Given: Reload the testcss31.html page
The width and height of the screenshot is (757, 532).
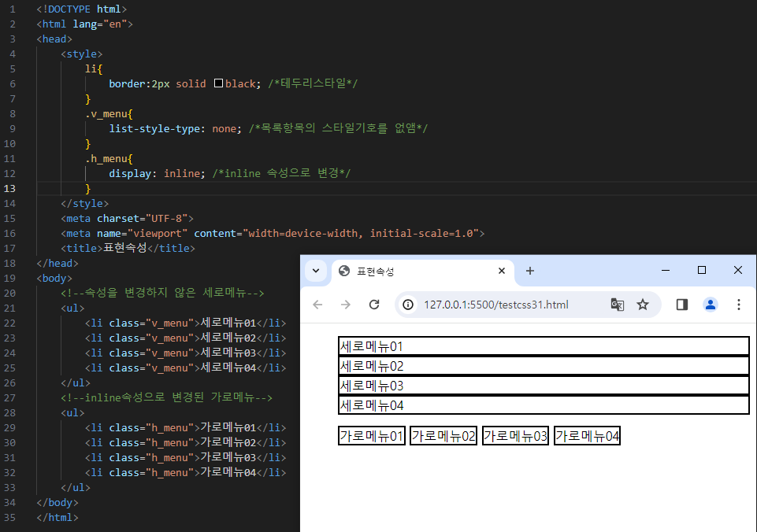Looking at the screenshot, I should coord(374,305).
